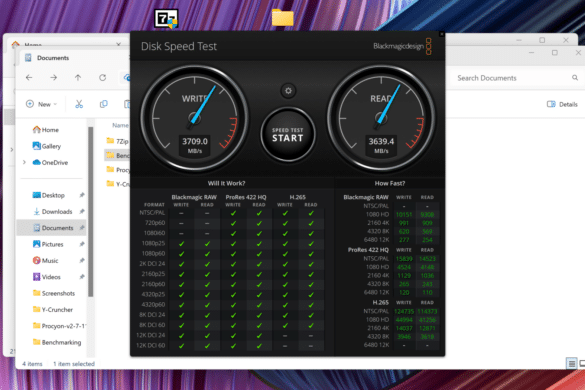Screen dimensions: 585x390
Task: Go up one folder level
Action: pyautogui.click(x=78, y=78)
